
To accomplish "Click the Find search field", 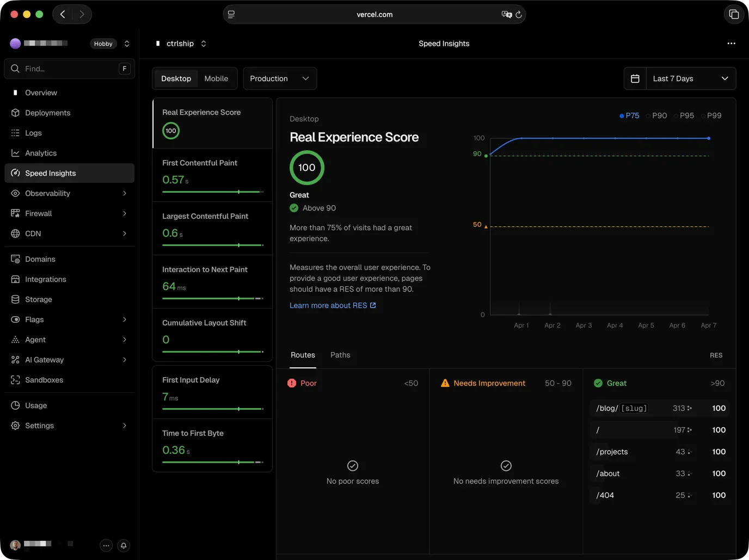I will 69,69.
